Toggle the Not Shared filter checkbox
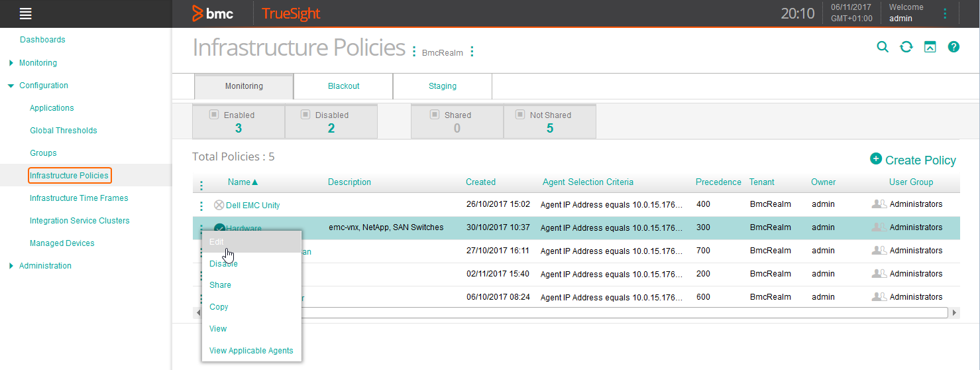Screen dimensions: 980x370 520,114
